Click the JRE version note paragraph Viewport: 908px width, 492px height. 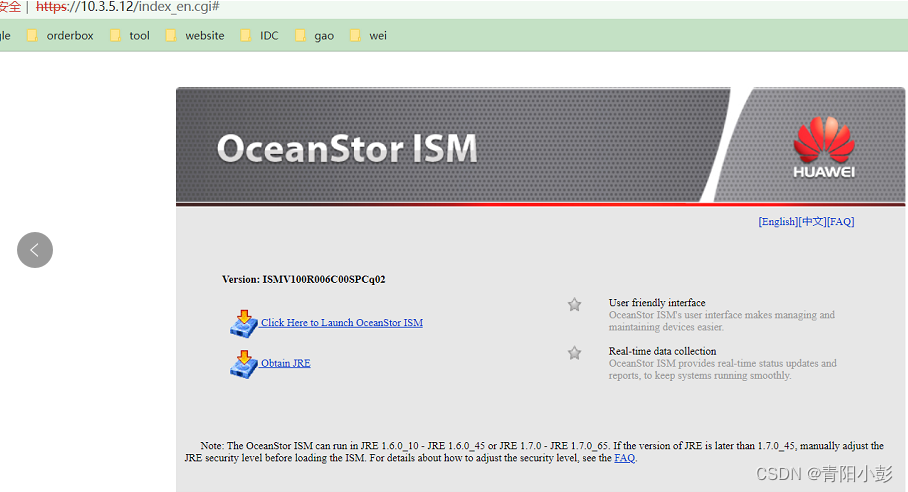click(534, 452)
